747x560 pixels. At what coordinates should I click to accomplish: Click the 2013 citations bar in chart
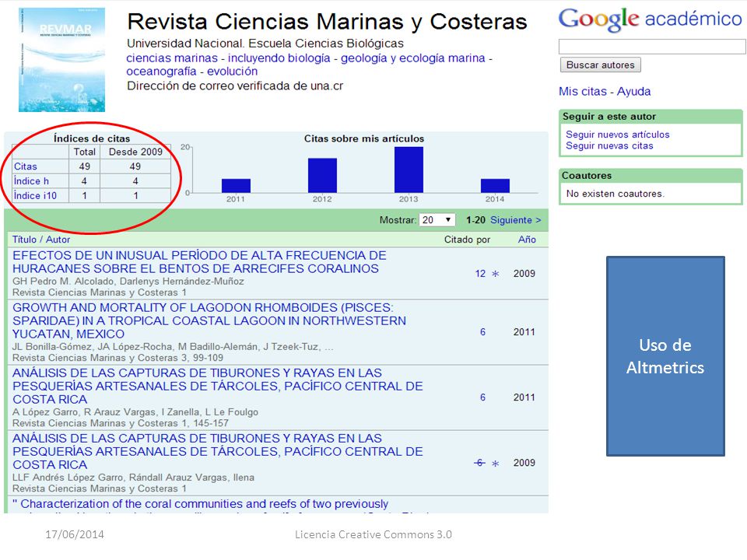tap(409, 170)
